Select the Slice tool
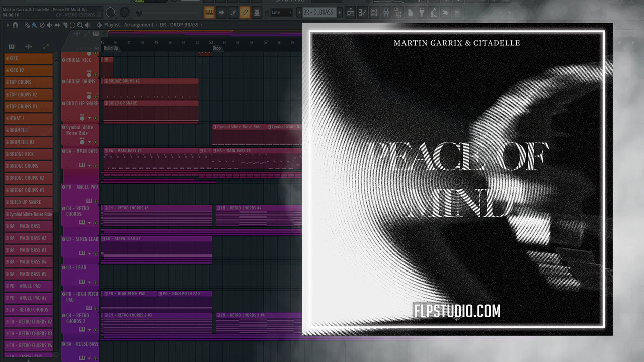The height and width of the screenshot is (362, 644). click(64, 25)
